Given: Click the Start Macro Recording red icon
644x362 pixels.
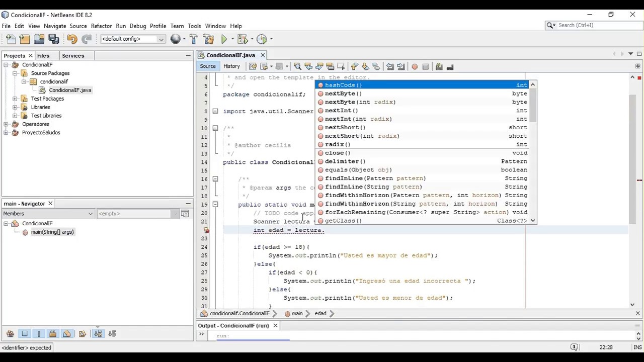Looking at the screenshot, I should pyautogui.click(x=415, y=66).
